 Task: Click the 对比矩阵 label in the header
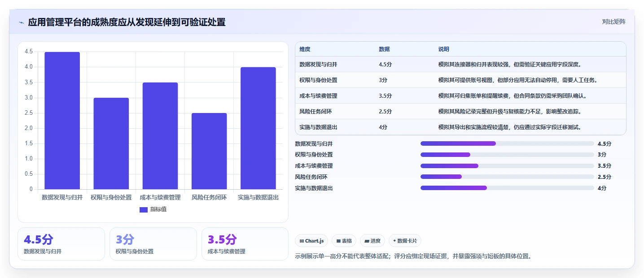pos(613,22)
